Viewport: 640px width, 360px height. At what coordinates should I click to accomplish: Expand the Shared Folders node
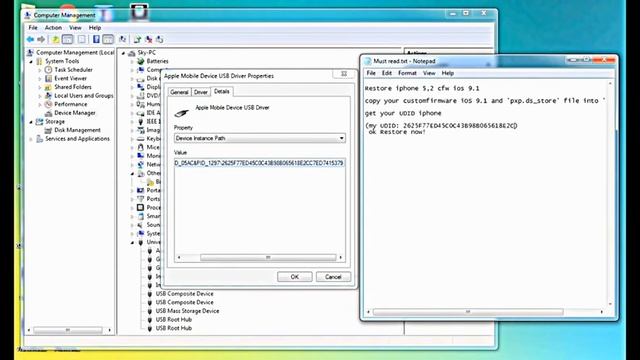[x=40, y=87]
